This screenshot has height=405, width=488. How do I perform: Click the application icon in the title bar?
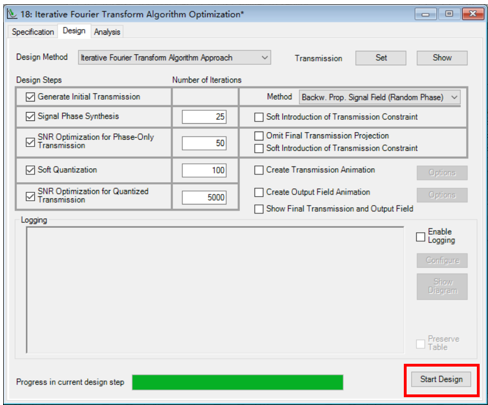click(x=12, y=14)
